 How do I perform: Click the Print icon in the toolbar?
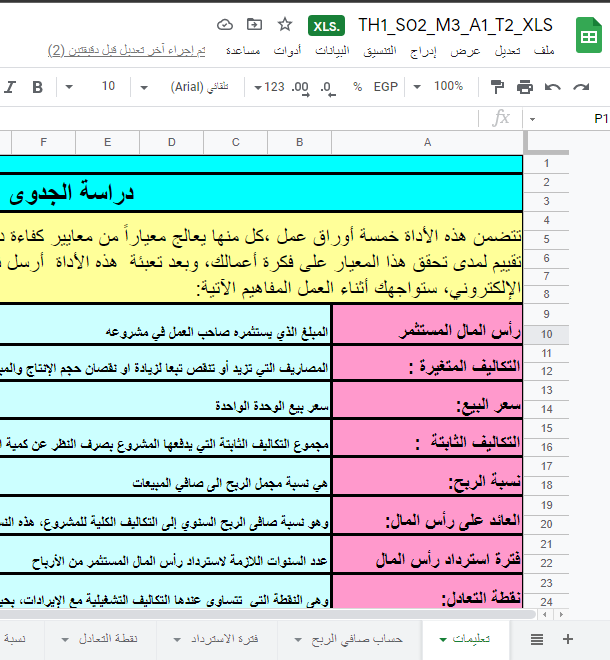pos(524,87)
